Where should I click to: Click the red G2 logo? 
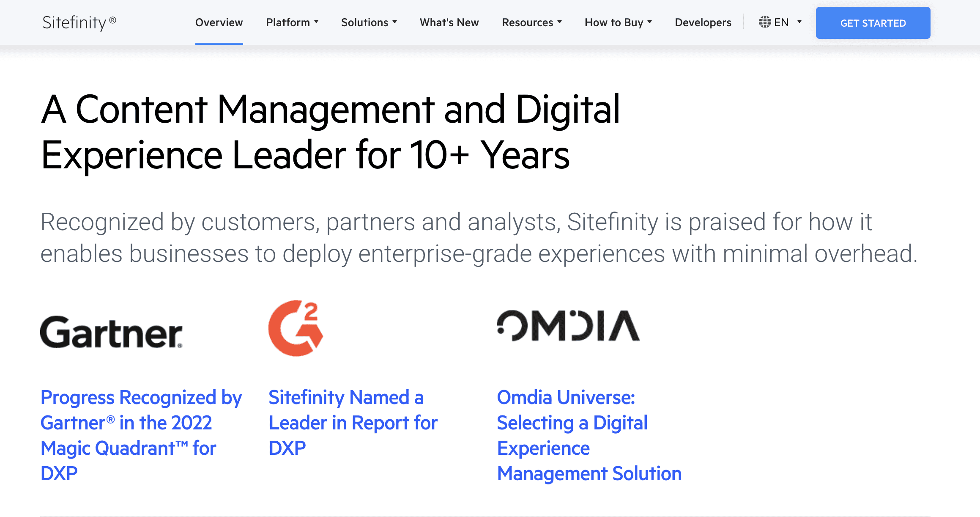(296, 328)
